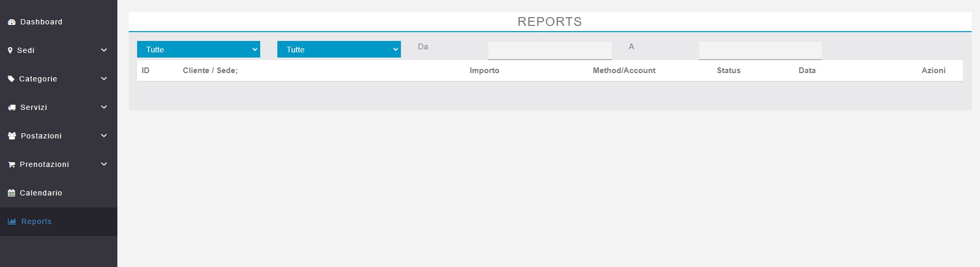Expand the Sedi submenu chevron
The height and width of the screenshot is (267, 980).
[x=104, y=50]
